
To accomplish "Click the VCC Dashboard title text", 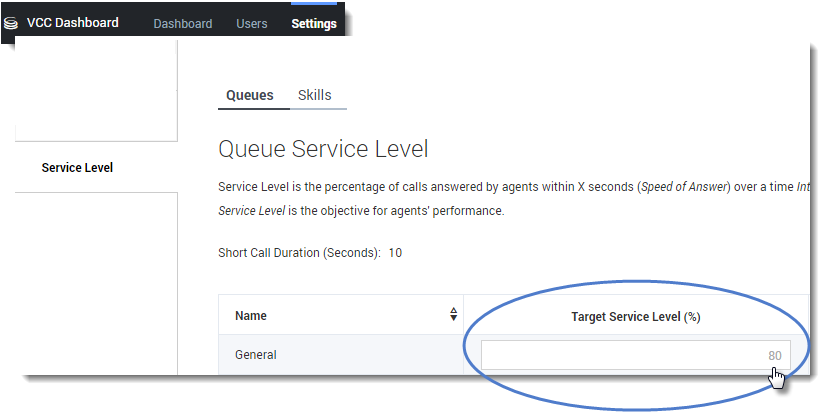I will [72, 23].
